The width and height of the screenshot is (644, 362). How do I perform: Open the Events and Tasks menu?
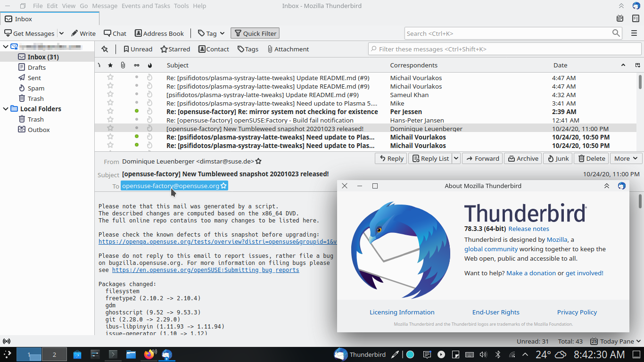pos(145,6)
